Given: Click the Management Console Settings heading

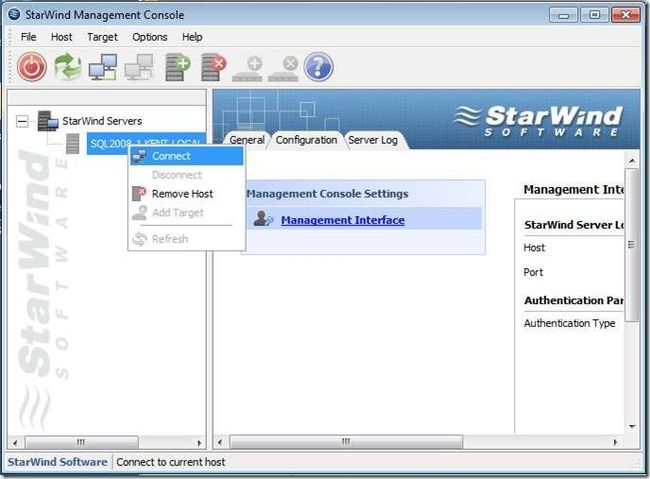Looking at the screenshot, I should [x=327, y=194].
